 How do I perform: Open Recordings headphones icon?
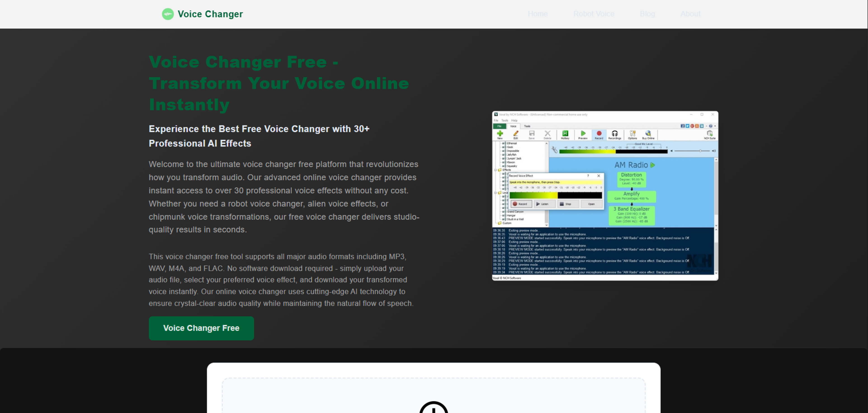[x=615, y=134]
